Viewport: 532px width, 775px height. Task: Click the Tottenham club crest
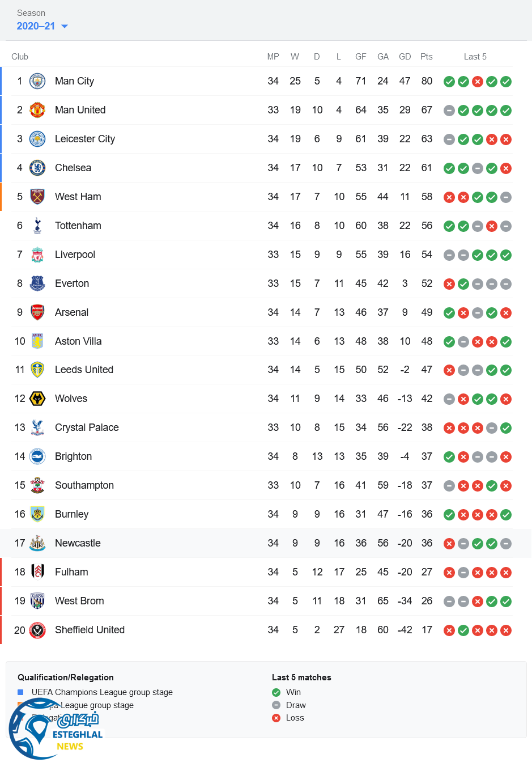coord(37,226)
